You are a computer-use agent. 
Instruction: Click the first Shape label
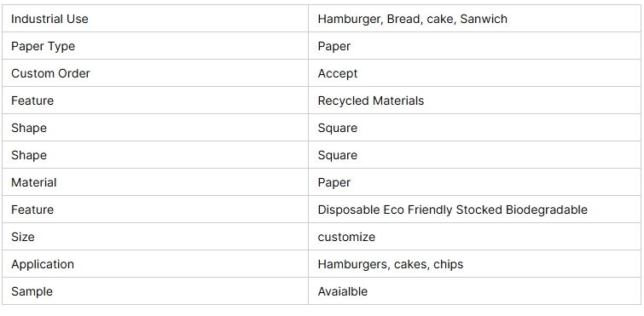click(29, 128)
